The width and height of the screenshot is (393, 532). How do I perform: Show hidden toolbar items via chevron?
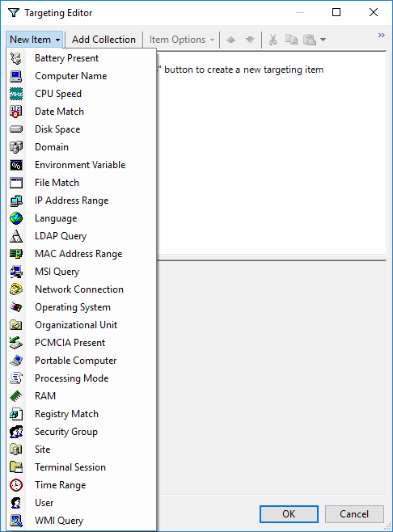tap(382, 36)
